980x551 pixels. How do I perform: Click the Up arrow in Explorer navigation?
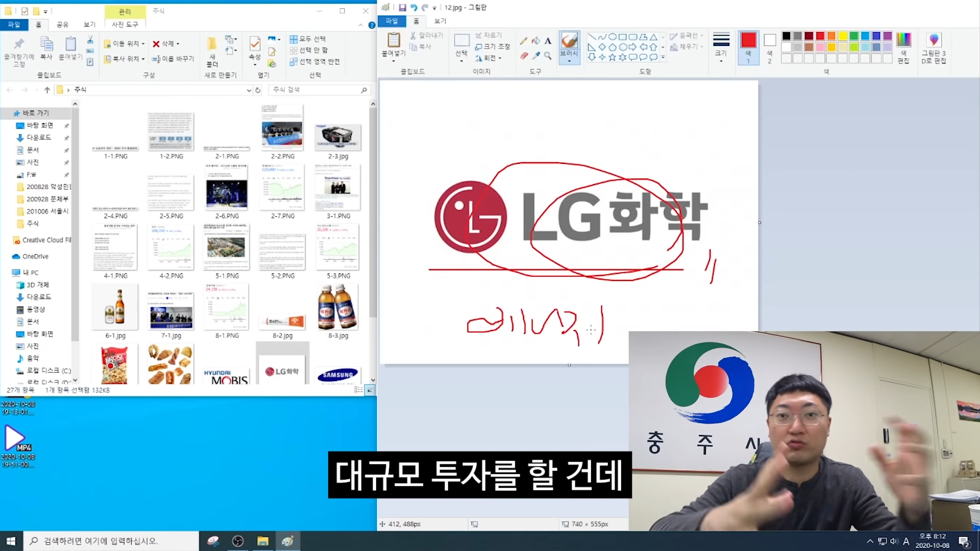click(47, 90)
